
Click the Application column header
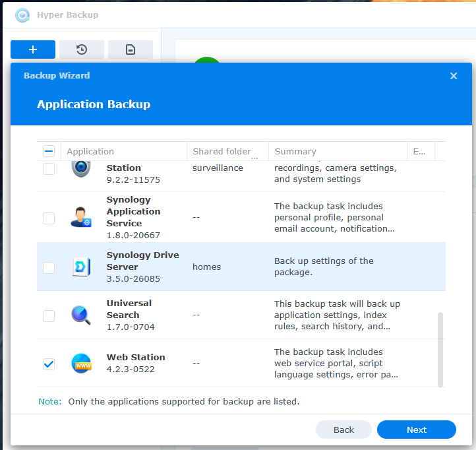pyautogui.click(x=124, y=151)
